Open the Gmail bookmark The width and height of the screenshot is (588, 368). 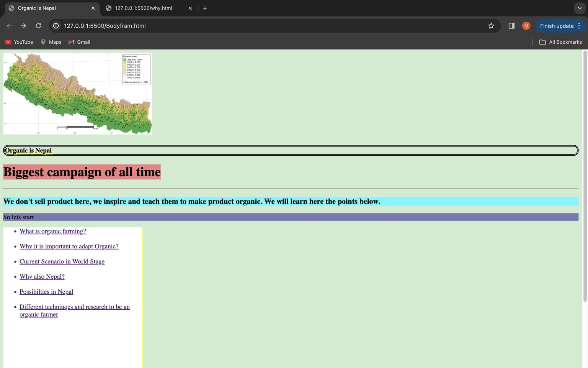[79, 42]
